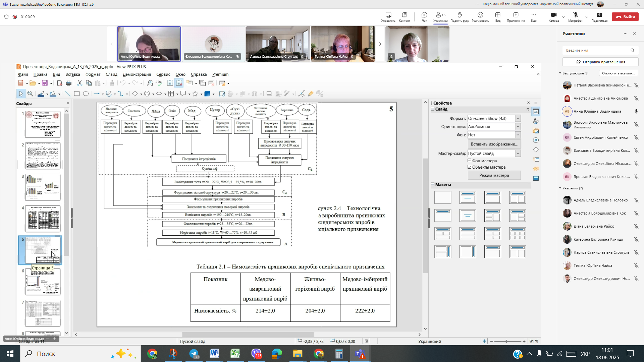Open the 'Демонстрация' menu
The image size is (644, 362).
(137, 74)
